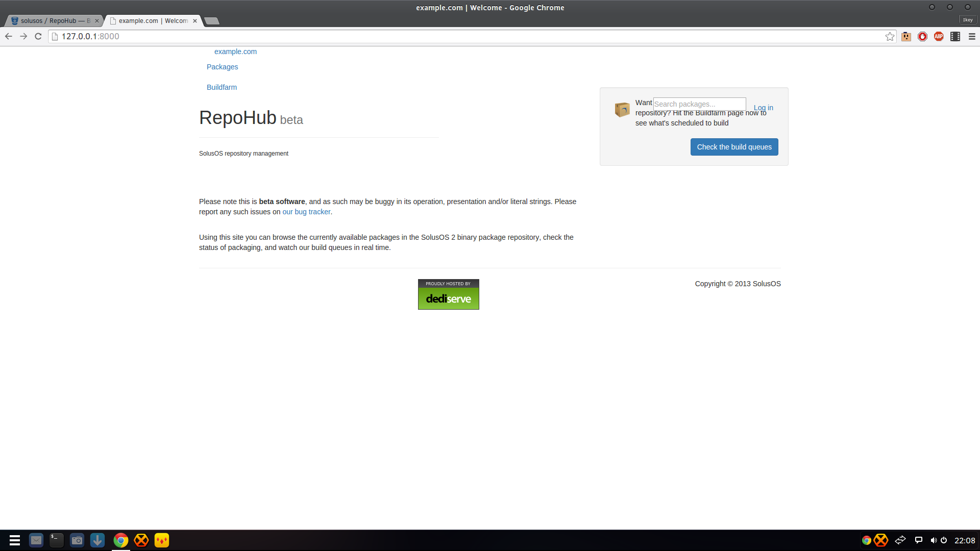Close the example.com Welcome tab
Image resolution: width=980 pixels, height=551 pixels.
pos(195,21)
